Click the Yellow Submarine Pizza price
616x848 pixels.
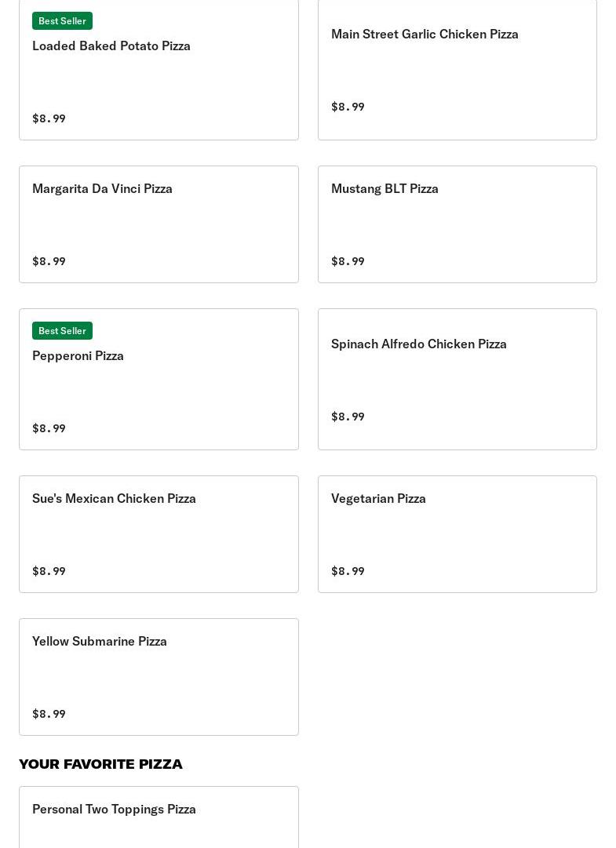tap(49, 714)
